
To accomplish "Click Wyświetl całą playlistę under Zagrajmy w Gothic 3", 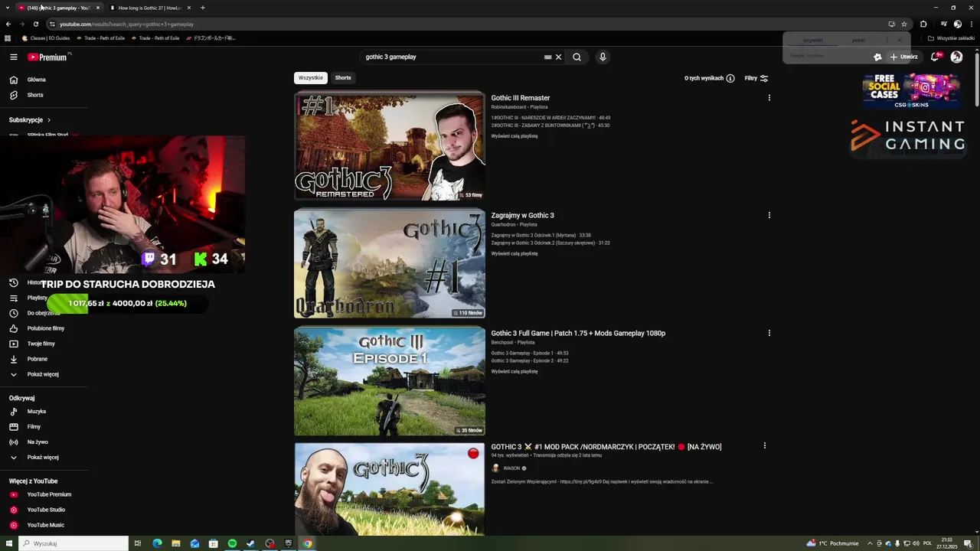I will point(514,253).
